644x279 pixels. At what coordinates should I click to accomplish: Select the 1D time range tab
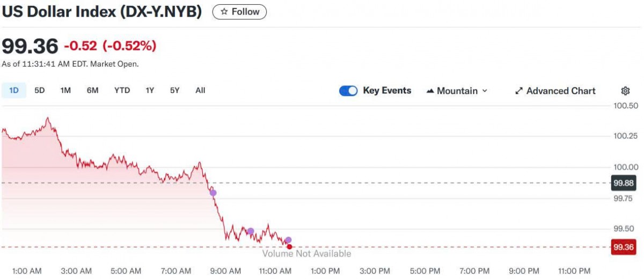14,90
